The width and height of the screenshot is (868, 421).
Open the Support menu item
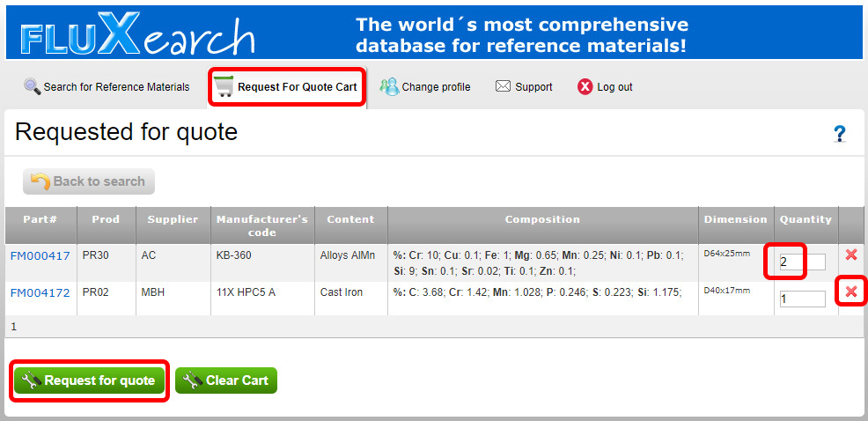[524, 87]
